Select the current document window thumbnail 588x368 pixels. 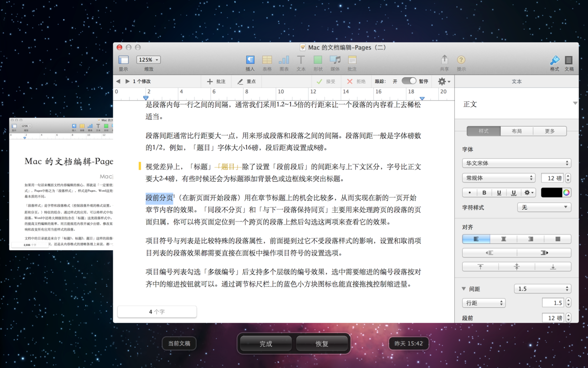[x=61, y=183]
